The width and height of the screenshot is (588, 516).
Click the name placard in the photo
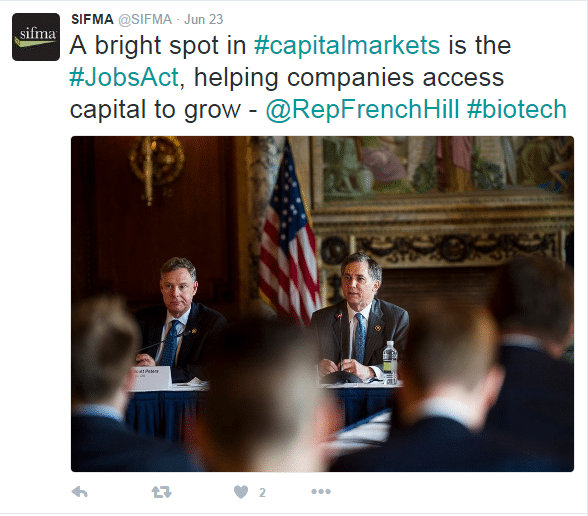tap(152, 378)
